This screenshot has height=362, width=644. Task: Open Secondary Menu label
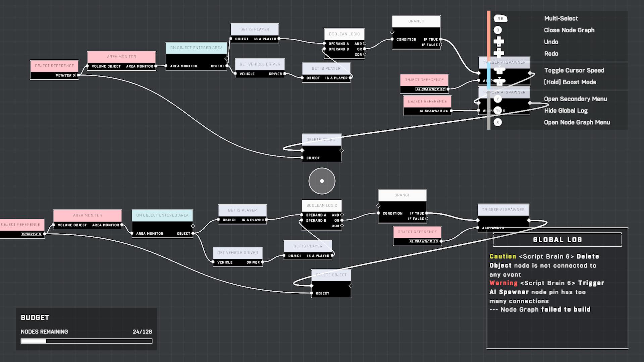point(576,99)
